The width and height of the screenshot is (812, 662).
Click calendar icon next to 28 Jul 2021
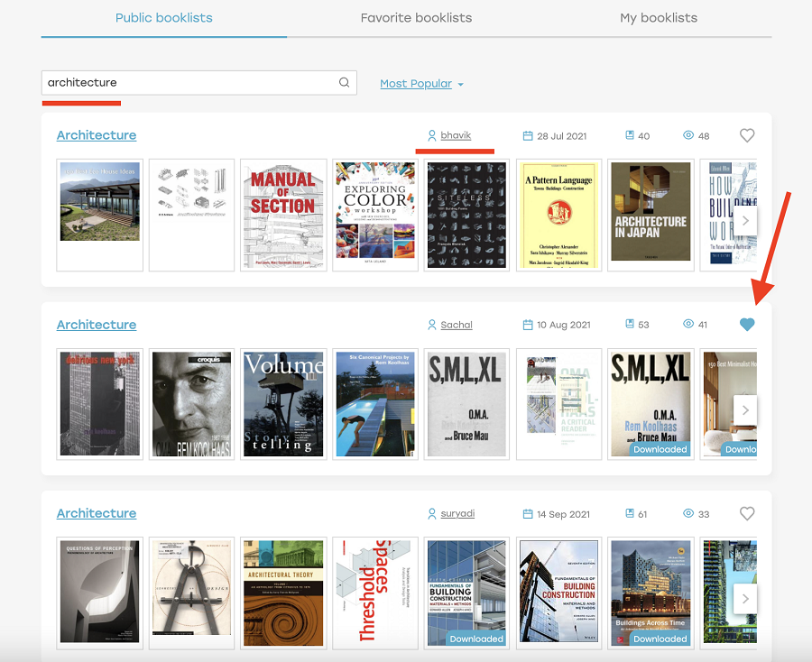point(528,135)
